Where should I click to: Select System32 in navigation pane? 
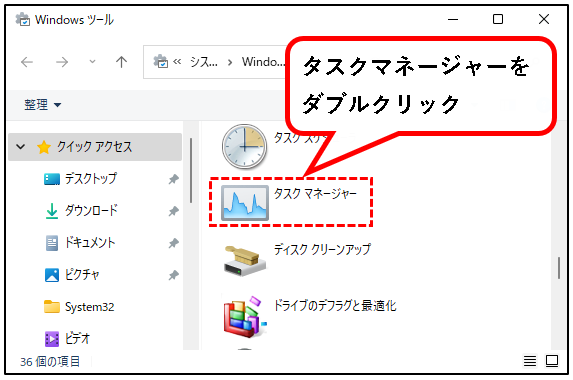click(x=90, y=307)
